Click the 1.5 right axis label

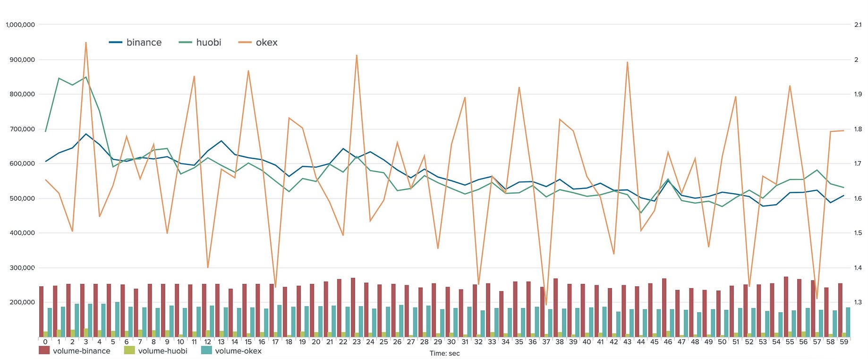(x=858, y=233)
